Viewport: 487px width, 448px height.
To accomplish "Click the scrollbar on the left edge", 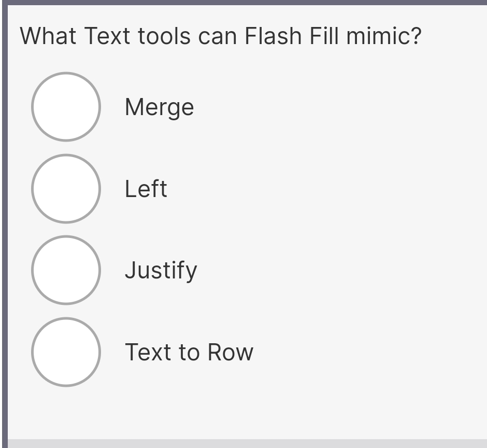I will (x=4, y=223).
